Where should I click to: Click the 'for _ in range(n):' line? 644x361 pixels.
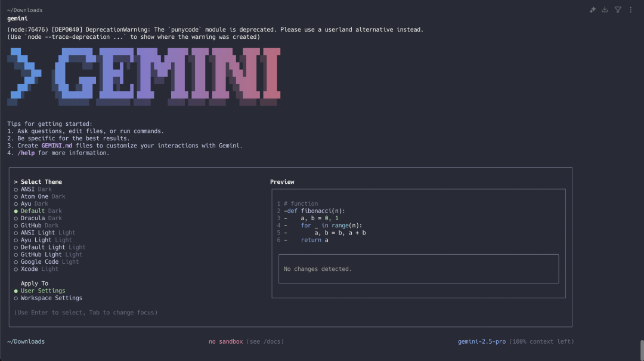tap(332, 226)
